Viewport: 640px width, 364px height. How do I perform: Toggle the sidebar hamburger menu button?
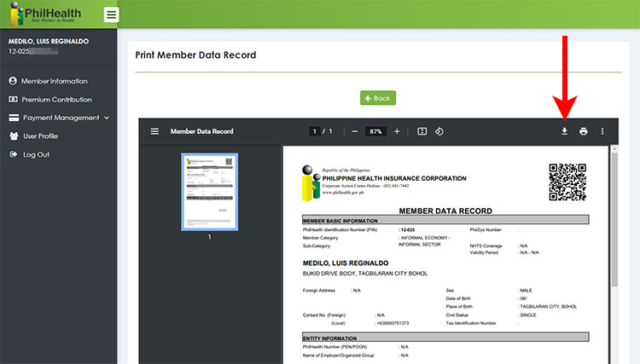(x=111, y=14)
